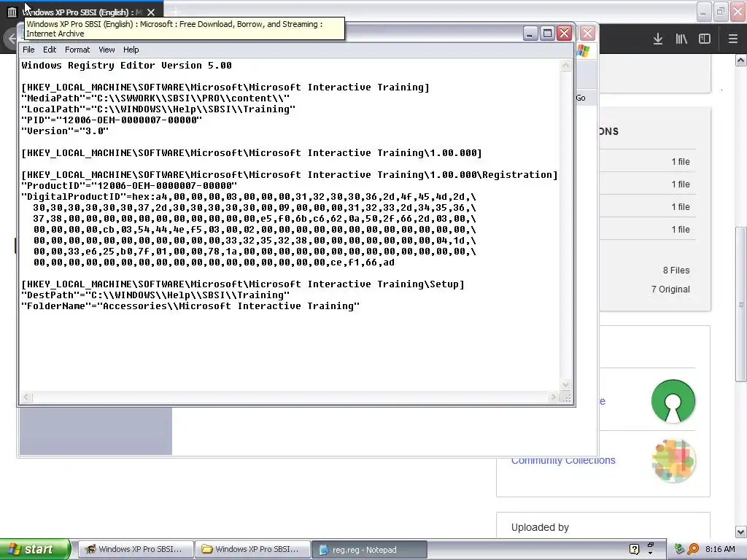Click the Windows Start button
The height and width of the screenshot is (560, 747).
(x=34, y=550)
